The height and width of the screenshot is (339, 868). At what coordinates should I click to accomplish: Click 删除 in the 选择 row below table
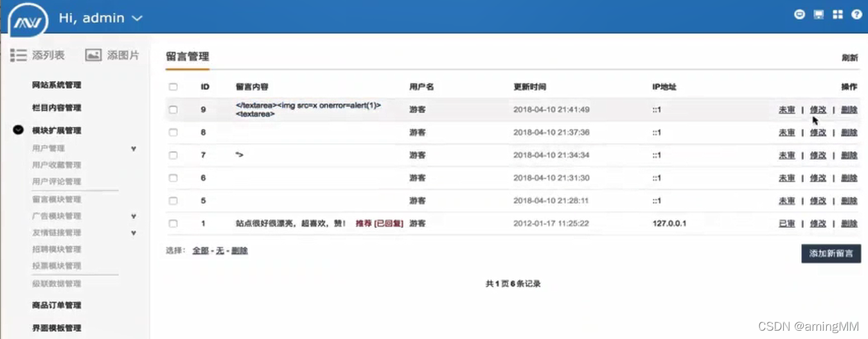[x=240, y=251]
